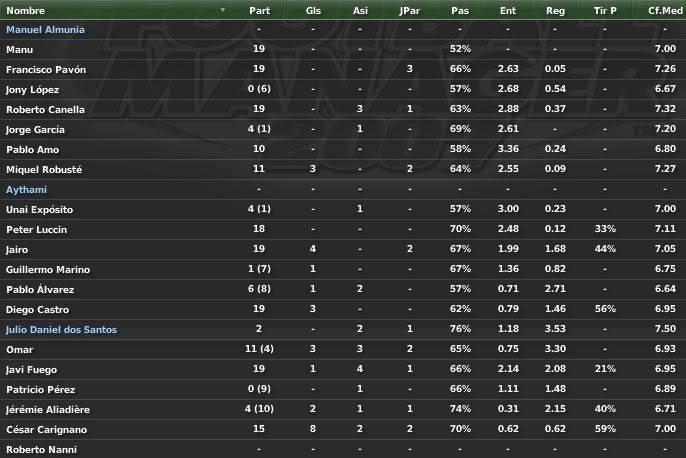Sort table by Part column header
The height and width of the screenshot is (458, 686).
click(x=259, y=10)
